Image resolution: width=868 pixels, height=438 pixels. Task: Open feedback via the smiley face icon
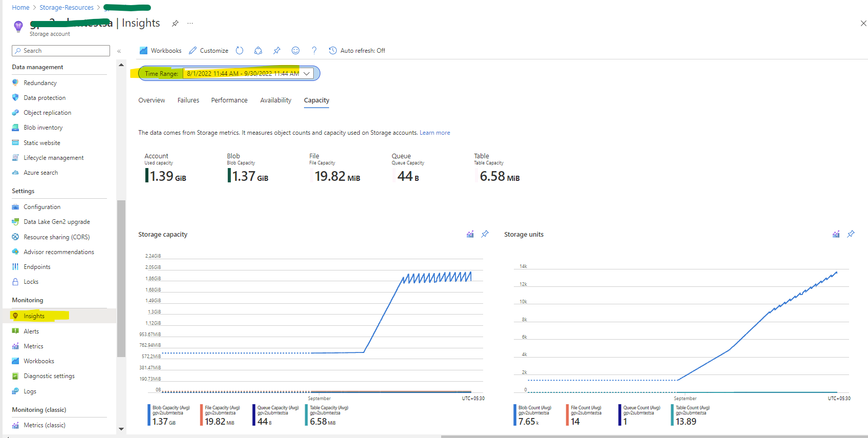pyautogui.click(x=295, y=51)
